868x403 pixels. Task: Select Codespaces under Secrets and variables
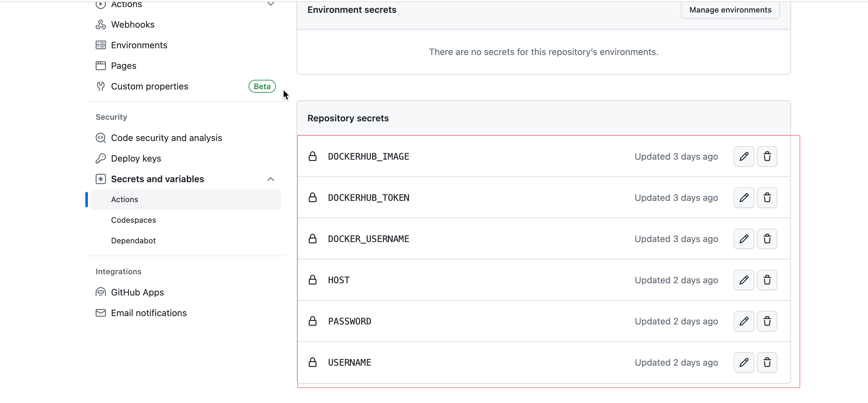pyautogui.click(x=133, y=220)
